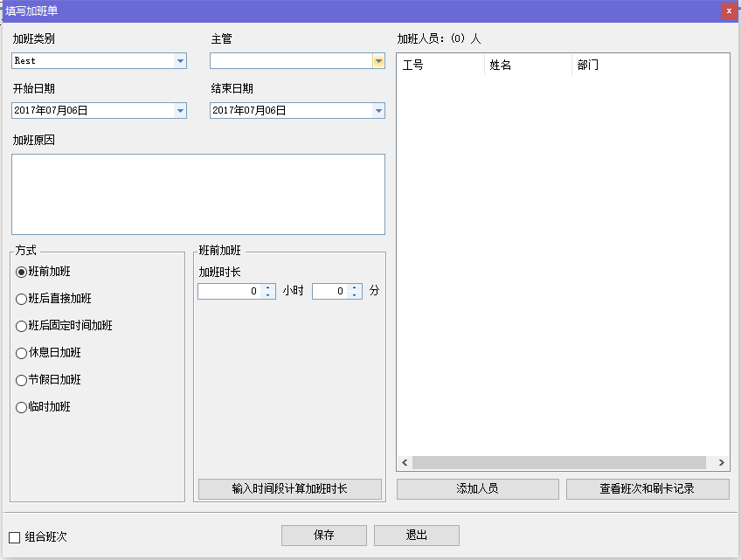This screenshot has height=560, width=741.
Task: Expand the 主管 dropdown
Action: 377,61
